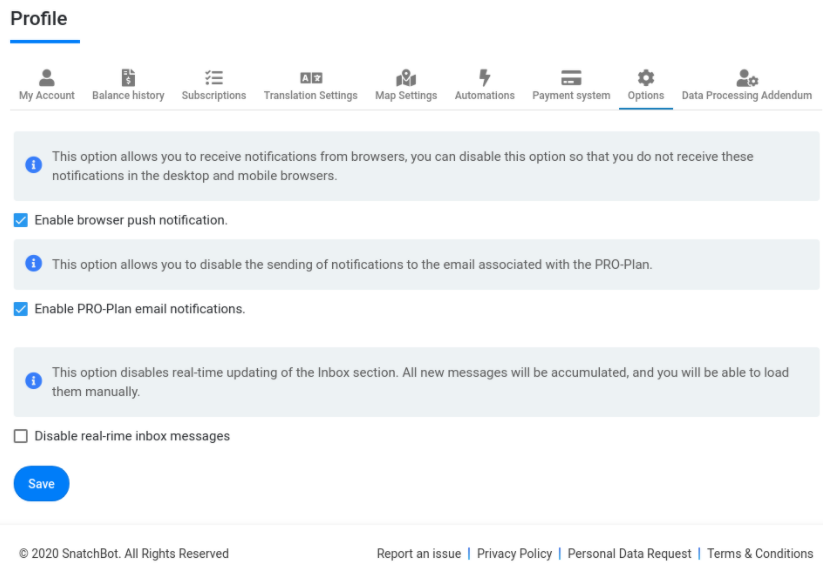Screen dimensions: 823x566
Task: Click the Payment system card icon
Action: click(x=571, y=78)
